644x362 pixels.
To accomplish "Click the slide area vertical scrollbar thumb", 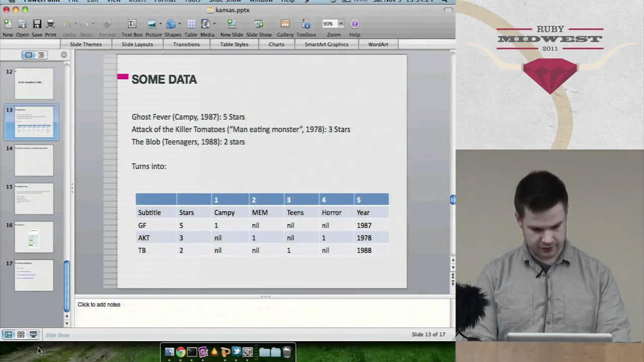I will [452, 200].
